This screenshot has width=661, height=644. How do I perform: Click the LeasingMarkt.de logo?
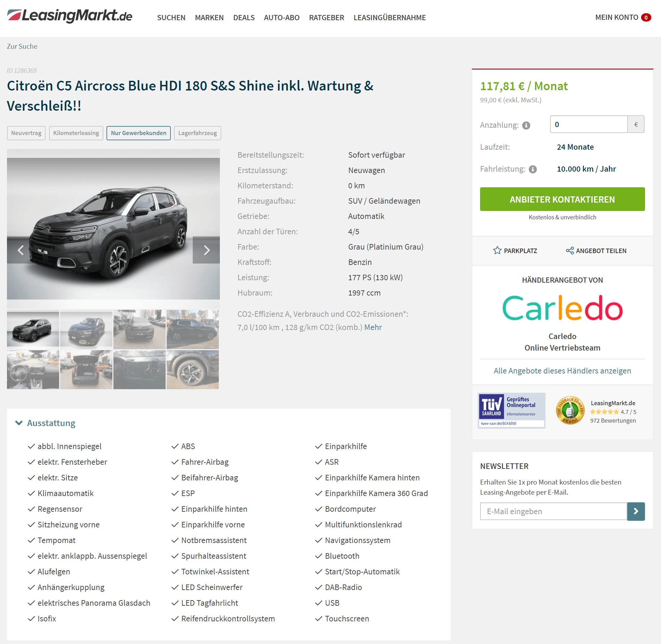70,16
